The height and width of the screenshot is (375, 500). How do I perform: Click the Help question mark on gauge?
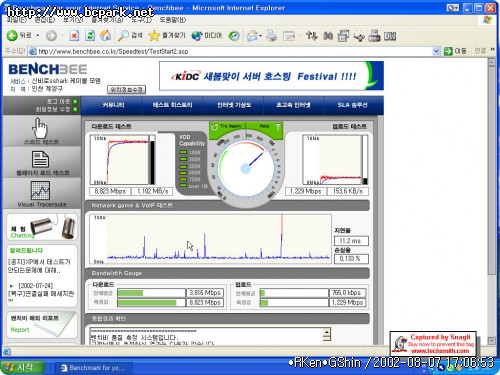[x=277, y=127]
